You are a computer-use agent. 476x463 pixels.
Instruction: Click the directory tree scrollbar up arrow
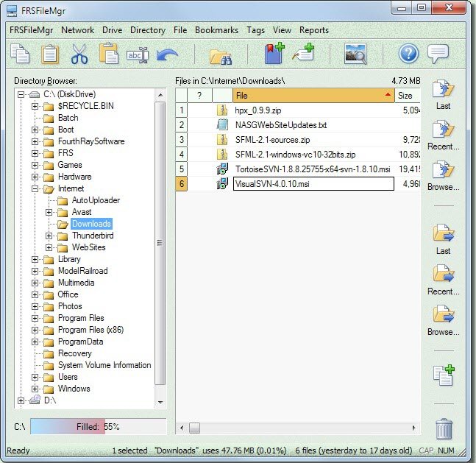[x=160, y=95]
